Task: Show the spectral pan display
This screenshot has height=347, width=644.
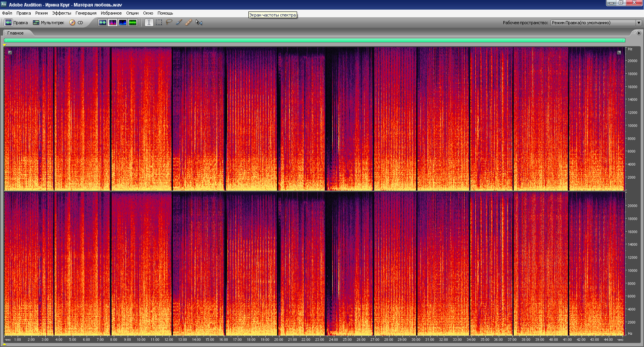Action: (123, 23)
